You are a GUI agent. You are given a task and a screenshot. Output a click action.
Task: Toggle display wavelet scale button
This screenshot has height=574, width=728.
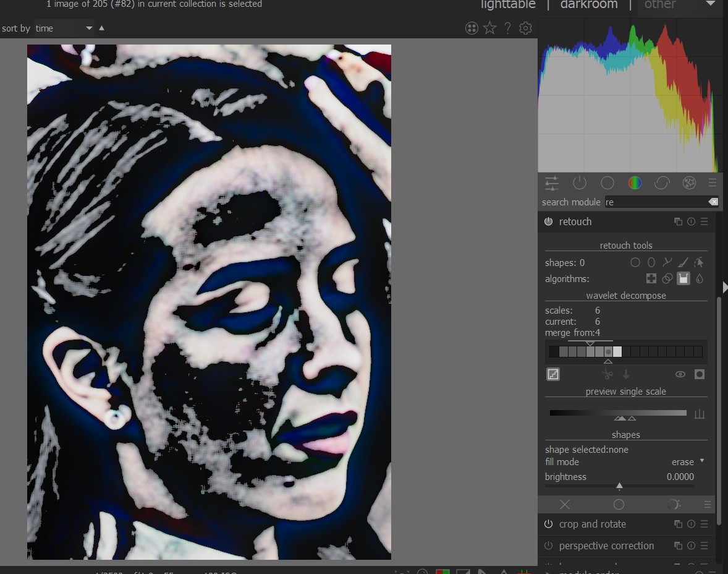pyautogui.click(x=553, y=374)
